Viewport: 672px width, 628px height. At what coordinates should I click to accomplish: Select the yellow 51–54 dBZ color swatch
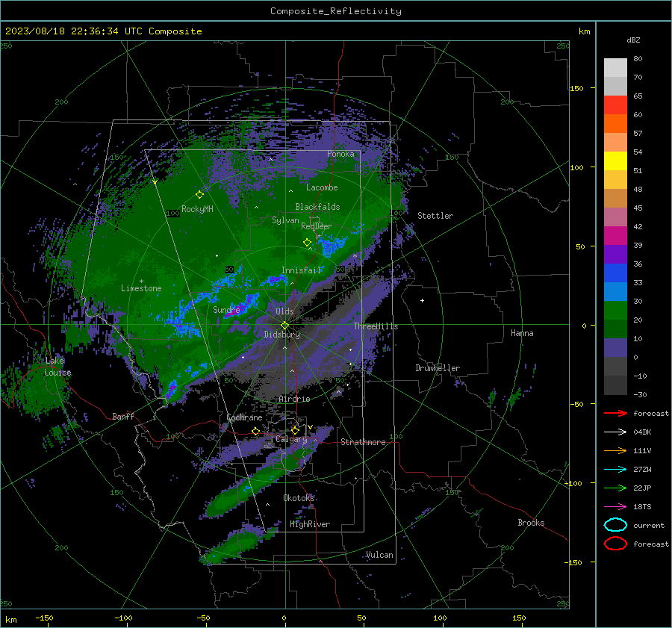coord(615,161)
